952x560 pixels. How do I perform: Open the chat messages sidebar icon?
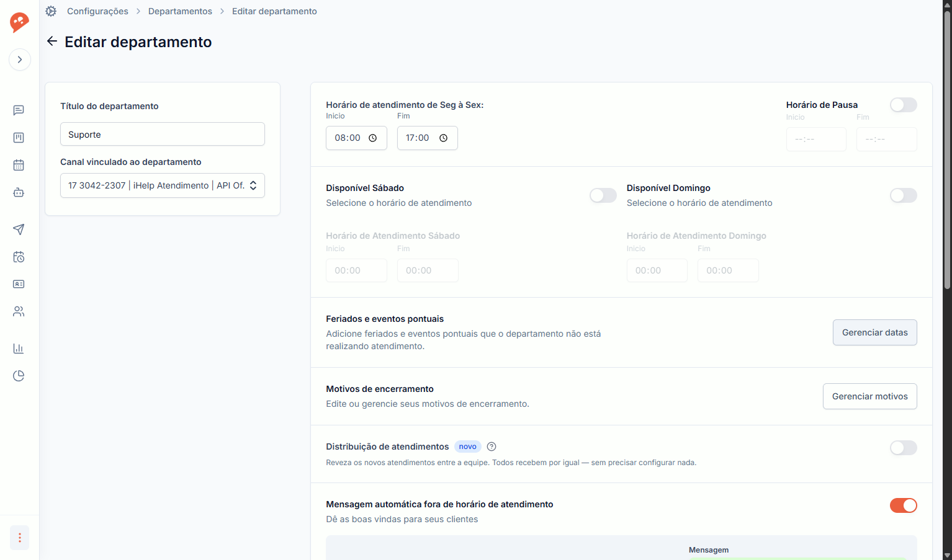coord(19,110)
